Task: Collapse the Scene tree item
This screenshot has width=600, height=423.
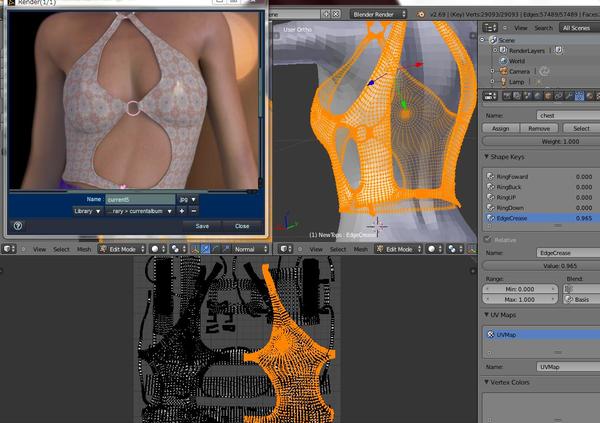Action: 483,40
